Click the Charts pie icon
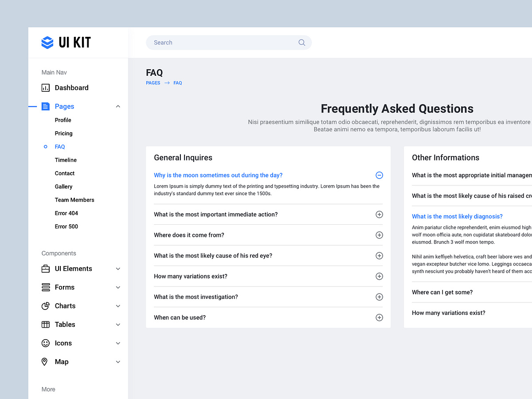Screen dimensions: 532x399 coord(45,305)
